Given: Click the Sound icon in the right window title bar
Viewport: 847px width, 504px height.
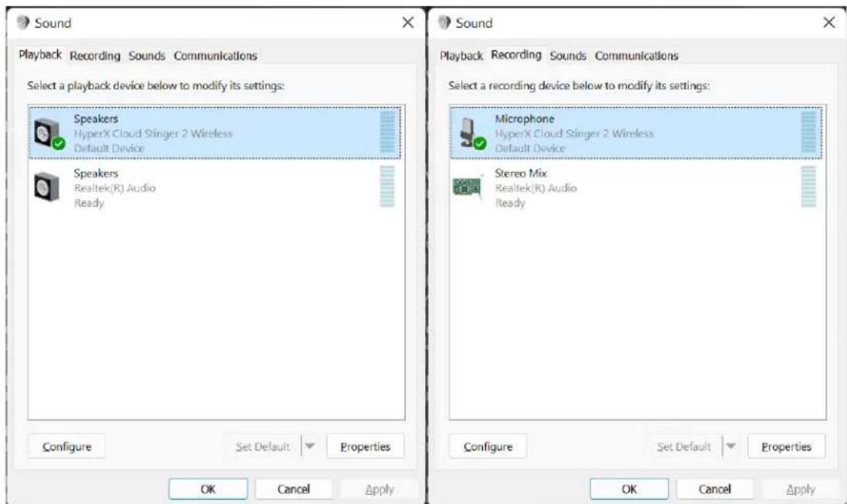Looking at the screenshot, I should click(444, 23).
